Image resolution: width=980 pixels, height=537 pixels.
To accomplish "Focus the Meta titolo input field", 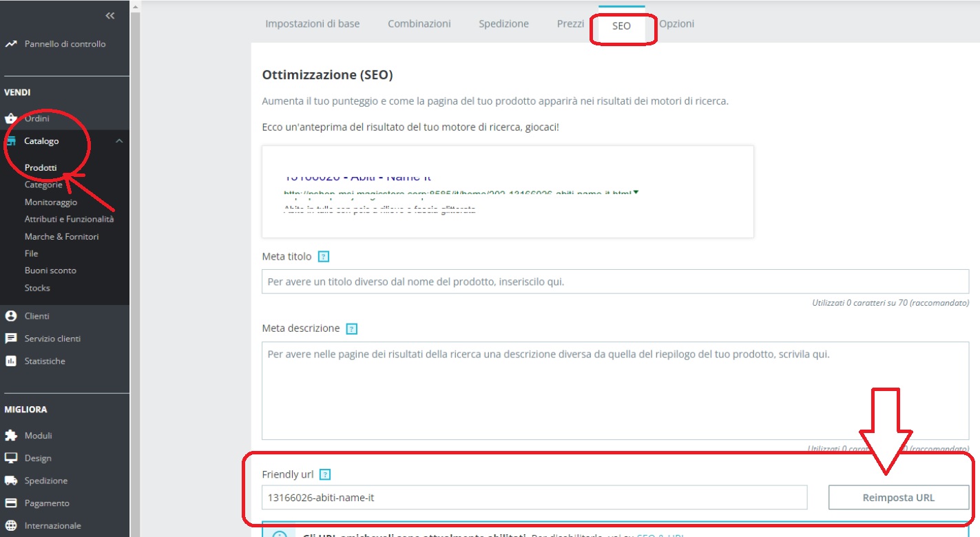I will click(616, 282).
